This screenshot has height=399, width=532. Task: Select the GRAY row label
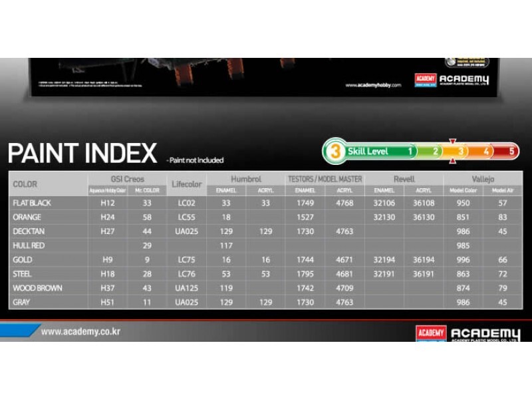(x=21, y=303)
